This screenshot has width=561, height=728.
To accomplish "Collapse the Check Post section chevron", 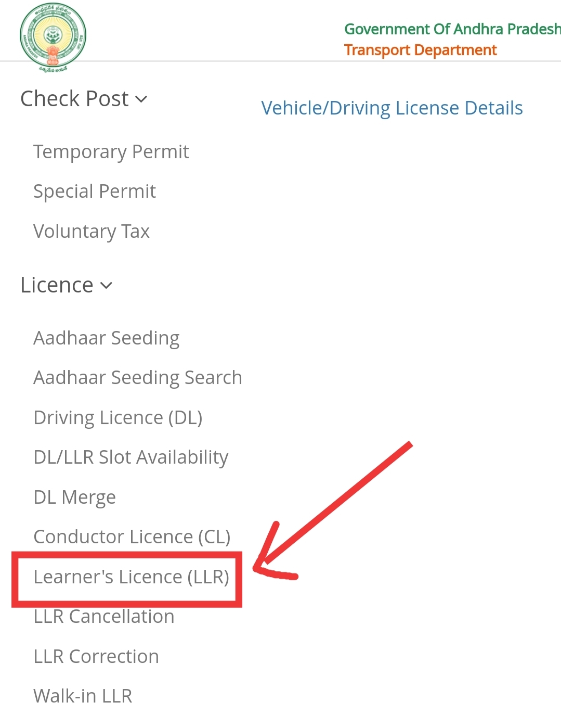I will 141,99.
